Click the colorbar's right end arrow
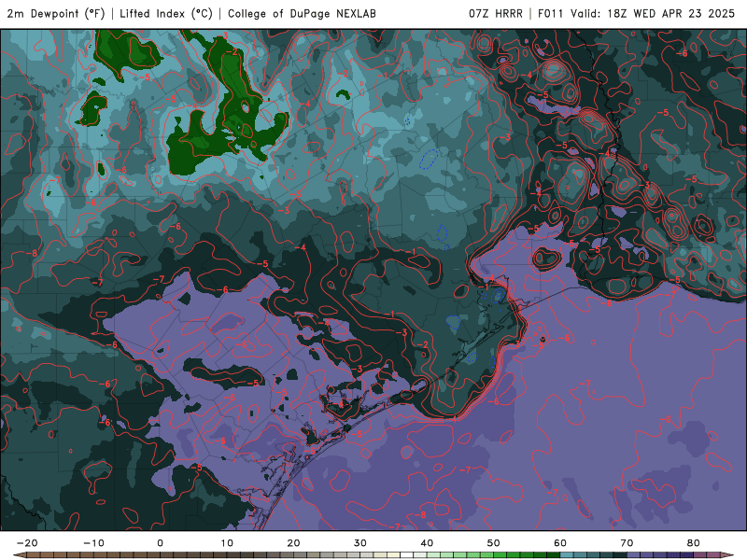 pos(727,555)
